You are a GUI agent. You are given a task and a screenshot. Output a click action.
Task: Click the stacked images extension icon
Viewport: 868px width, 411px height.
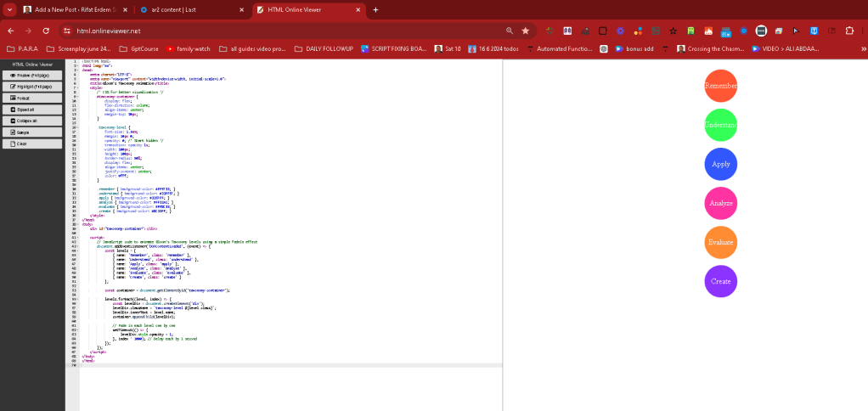pos(779,31)
